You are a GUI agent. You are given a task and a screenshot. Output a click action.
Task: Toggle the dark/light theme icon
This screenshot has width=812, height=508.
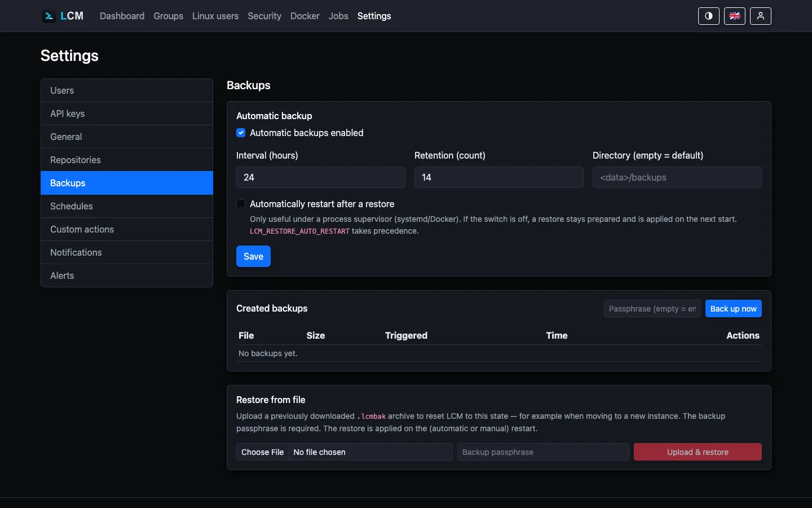tap(709, 16)
